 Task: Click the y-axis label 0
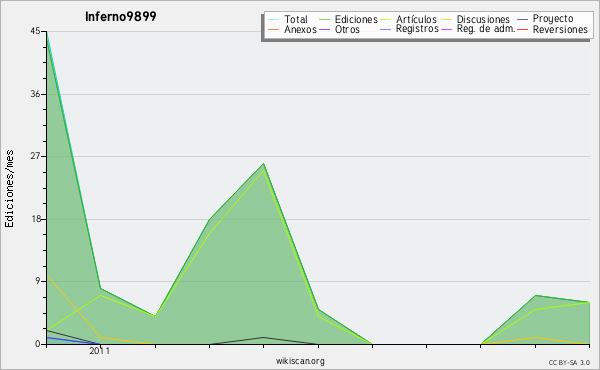[x=38, y=344]
